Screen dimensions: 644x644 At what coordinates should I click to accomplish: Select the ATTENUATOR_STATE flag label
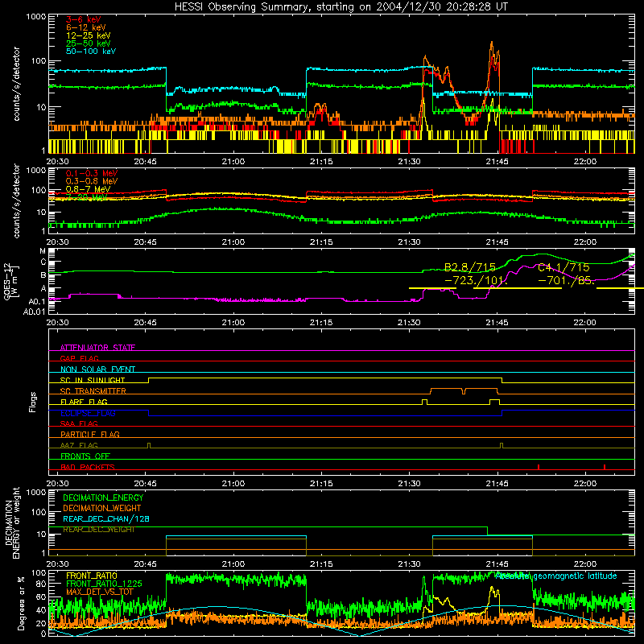97,348
